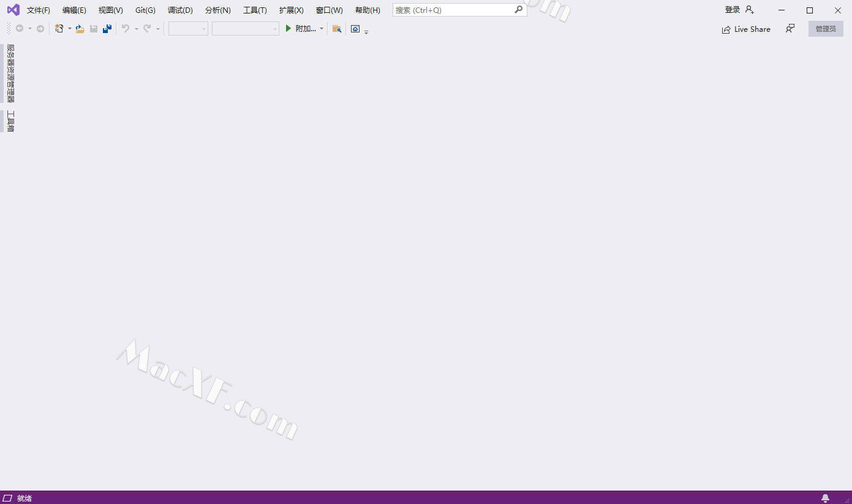Minimize the Visual Studio window
The height and width of the screenshot is (504, 852).
(782, 10)
